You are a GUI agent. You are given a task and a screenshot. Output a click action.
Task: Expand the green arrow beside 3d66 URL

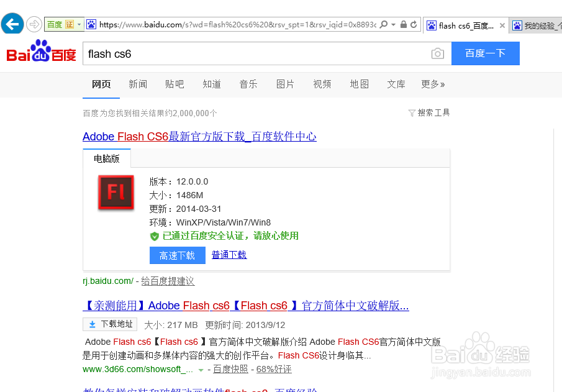click(x=201, y=370)
